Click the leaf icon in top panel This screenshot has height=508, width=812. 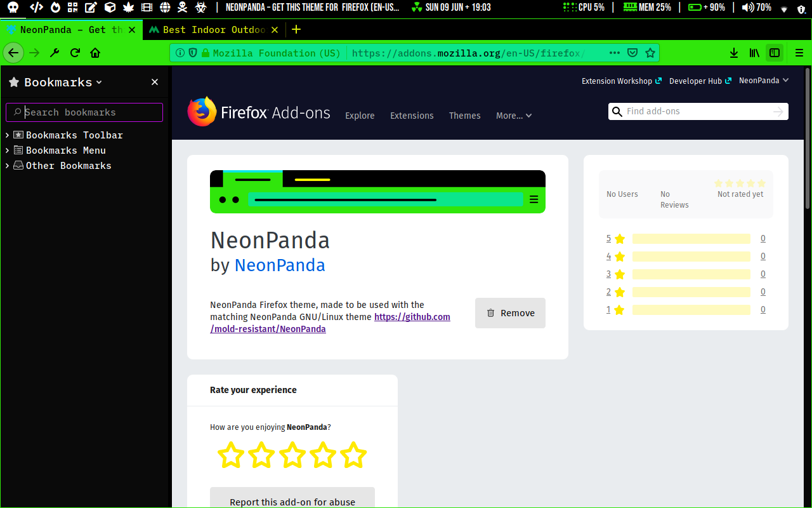click(129, 8)
